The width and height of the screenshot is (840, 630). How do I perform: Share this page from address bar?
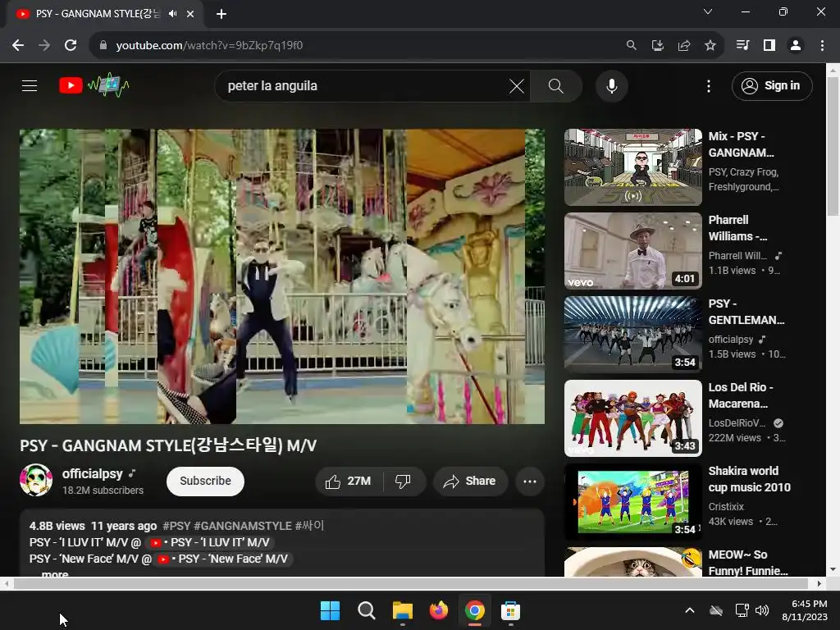[684, 46]
